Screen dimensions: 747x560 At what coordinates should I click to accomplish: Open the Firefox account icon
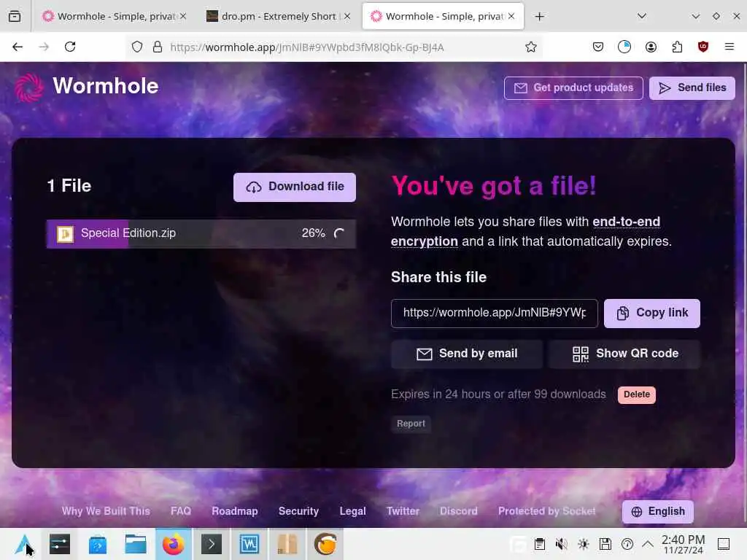(651, 47)
